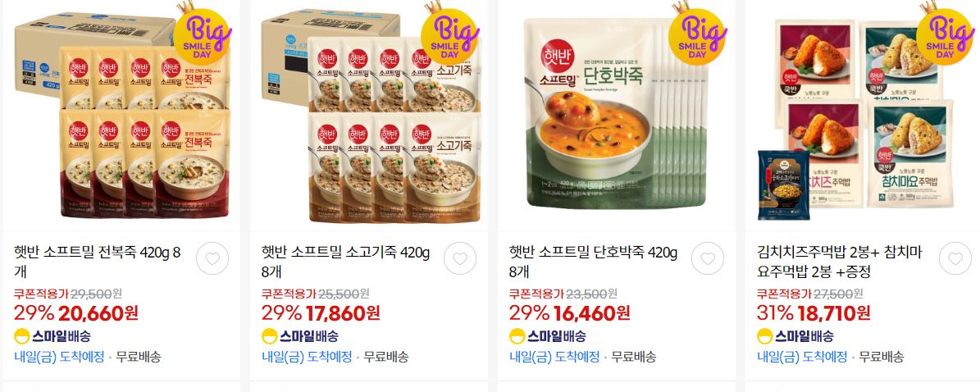Click Big Smile Day badge on 소고기죽
The image size is (980, 392).
tap(450, 34)
